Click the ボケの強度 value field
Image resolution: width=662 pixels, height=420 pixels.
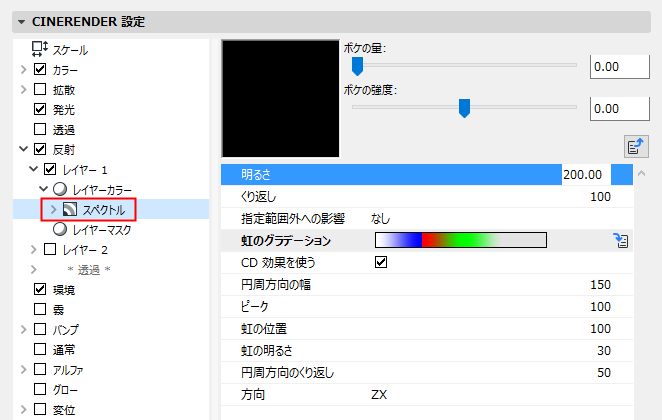tap(619, 109)
